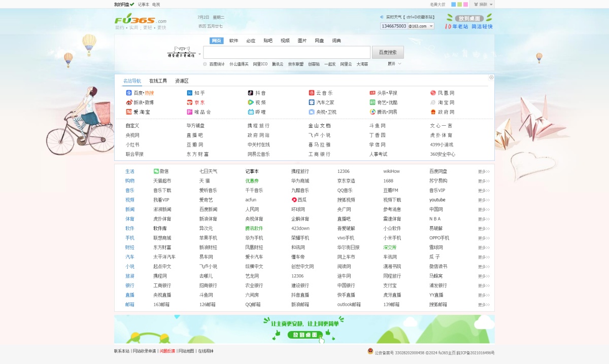Open the 汽车之家 icon

312,102
